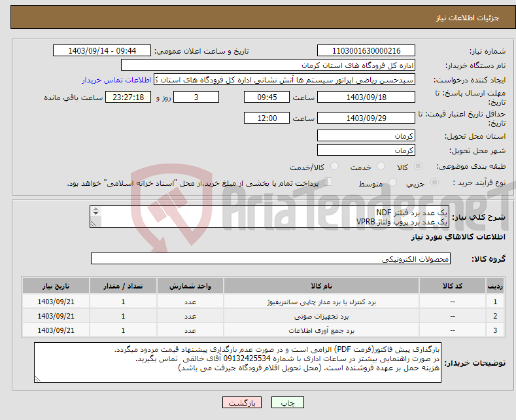Click the remaining days field showing 3

(x=196, y=97)
